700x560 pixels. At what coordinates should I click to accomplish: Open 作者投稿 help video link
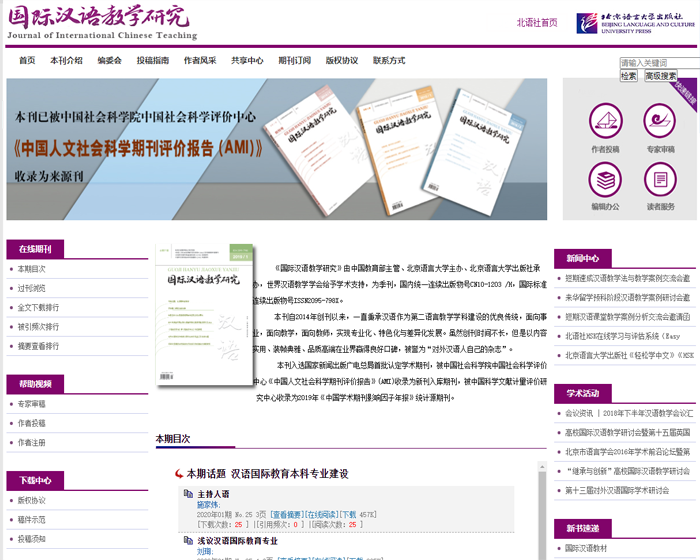(x=31, y=423)
